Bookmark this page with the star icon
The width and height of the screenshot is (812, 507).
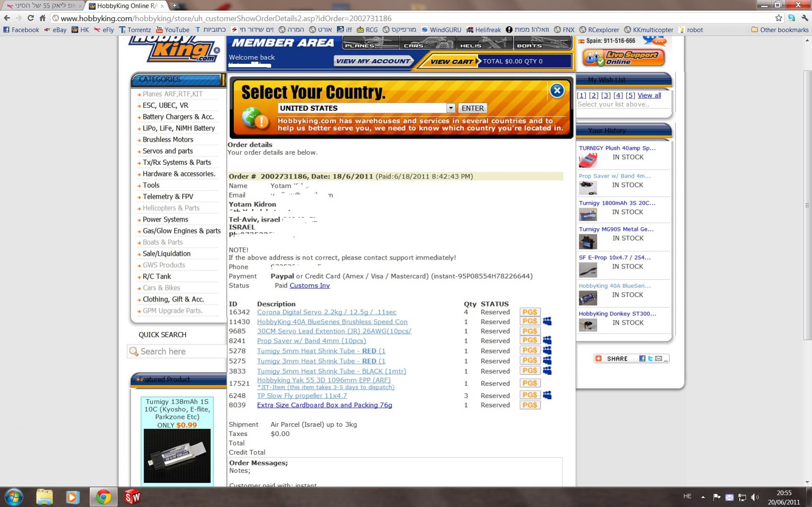pos(779,18)
